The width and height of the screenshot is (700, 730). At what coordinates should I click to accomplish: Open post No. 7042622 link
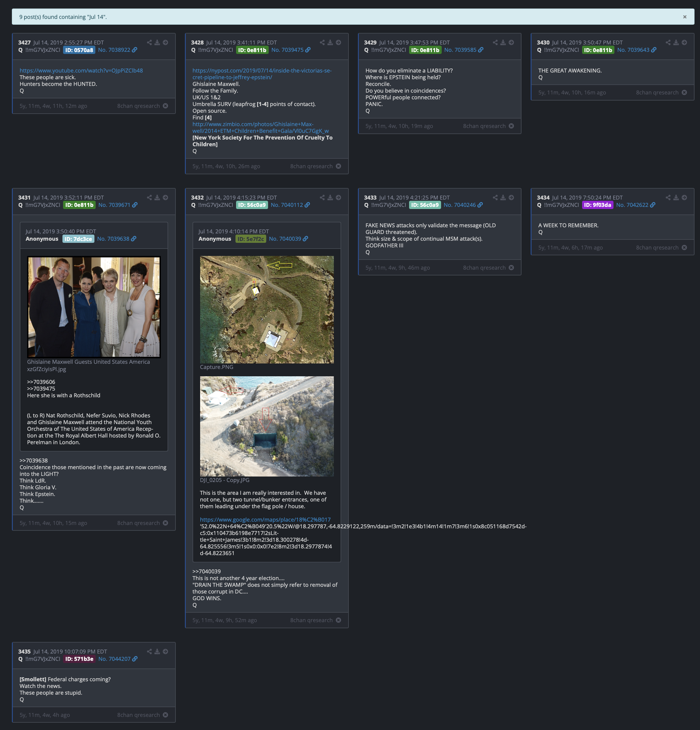(x=636, y=205)
